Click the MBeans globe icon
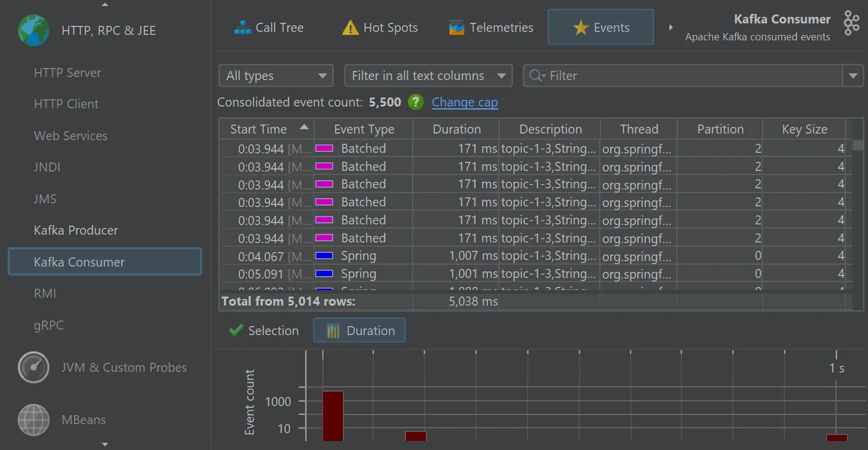The height and width of the screenshot is (450, 868). [34, 419]
